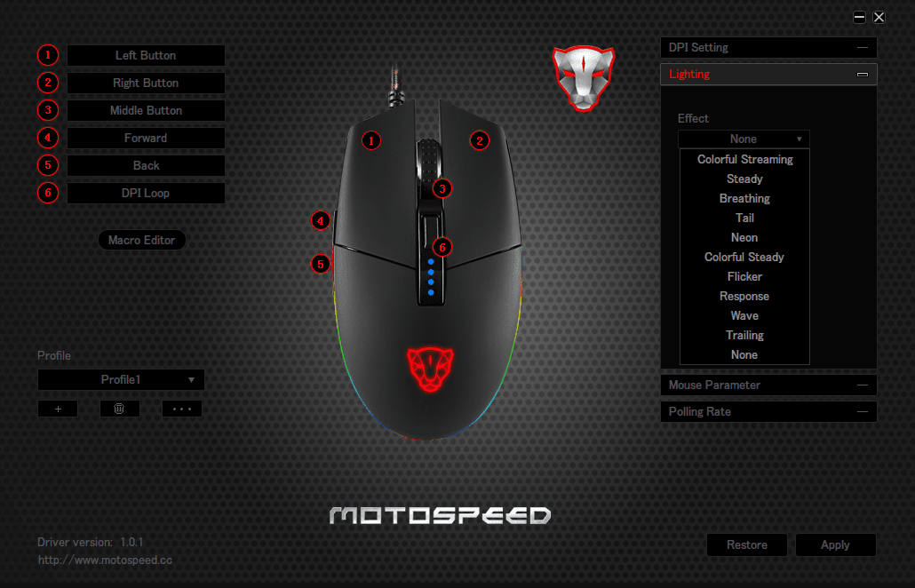Image resolution: width=915 pixels, height=588 pixels.
Task: Select marker 4 on the mouse image
Action: 321,220
